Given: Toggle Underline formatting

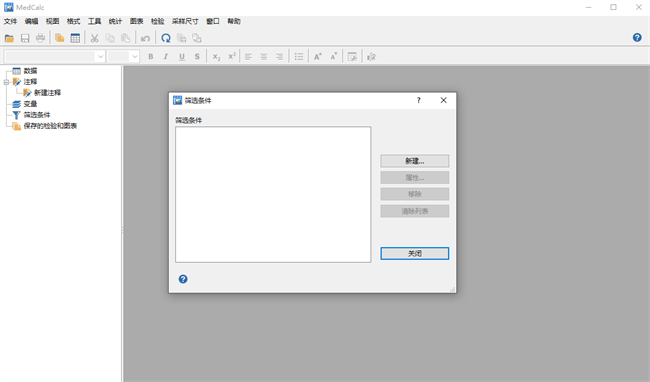Looking at the screenshot, I should [182, 57].
